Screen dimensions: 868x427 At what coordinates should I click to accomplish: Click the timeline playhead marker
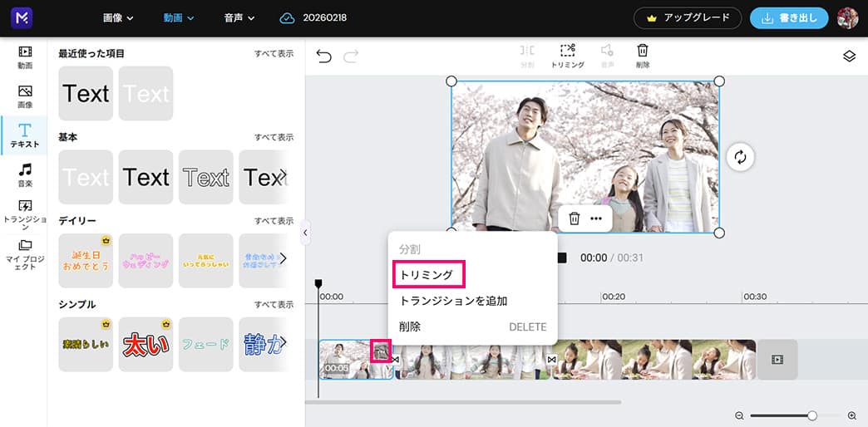pos(318,283)
